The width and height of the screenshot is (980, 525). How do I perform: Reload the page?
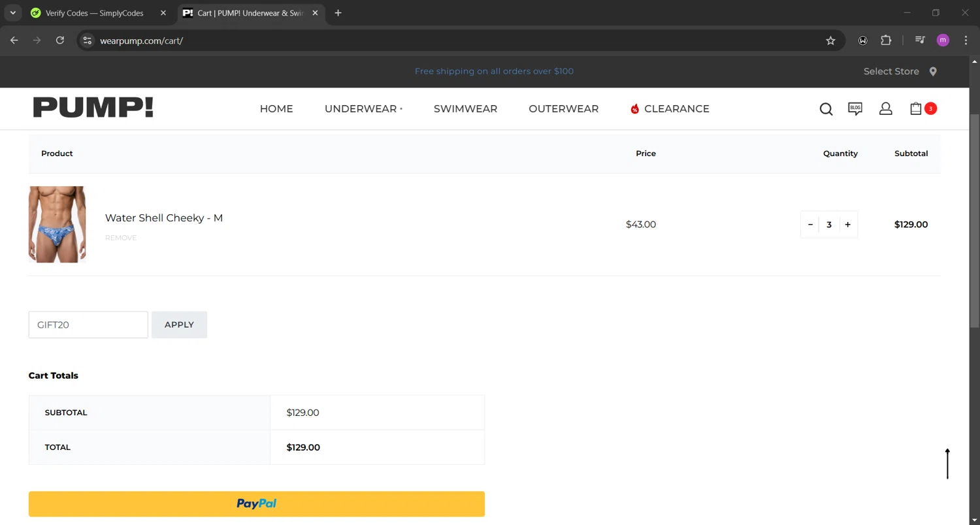pyautogui.click(x=60, y=40)
